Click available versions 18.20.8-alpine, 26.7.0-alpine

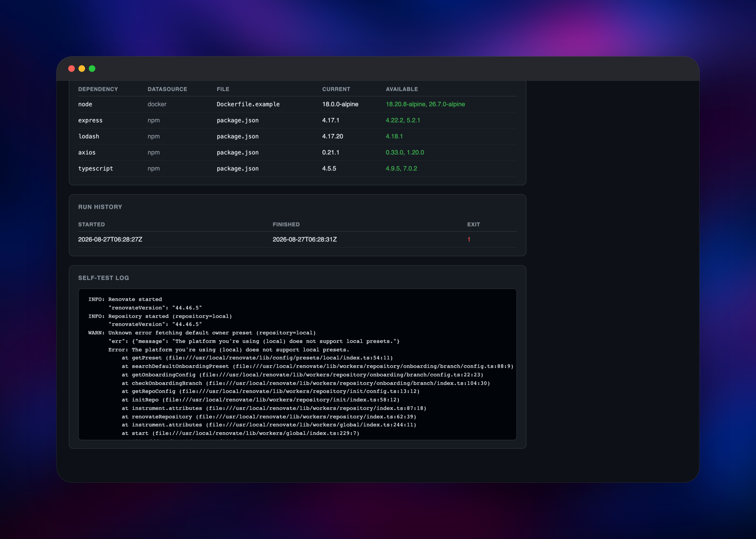pyautogui.click(x=425, y=104)
